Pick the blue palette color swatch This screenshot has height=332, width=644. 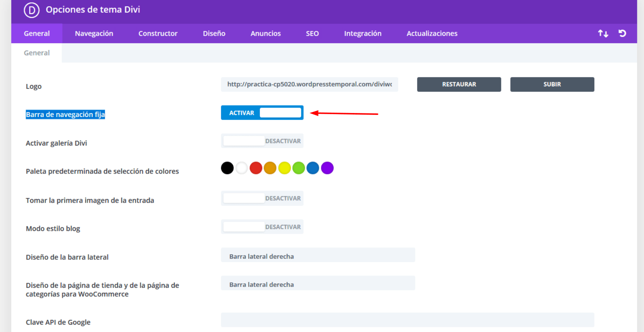pyautogui.click(x=313, y=168)
